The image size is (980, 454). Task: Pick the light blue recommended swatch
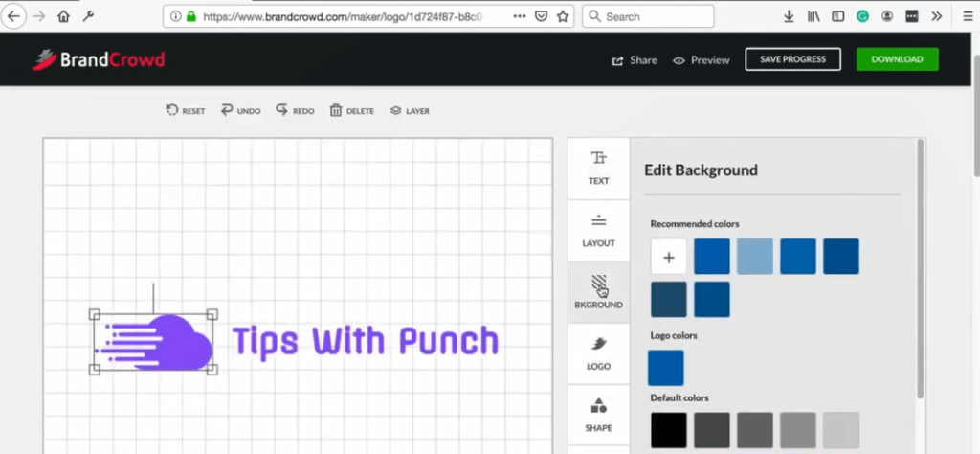pyautogui.click(x=755, y=257)
